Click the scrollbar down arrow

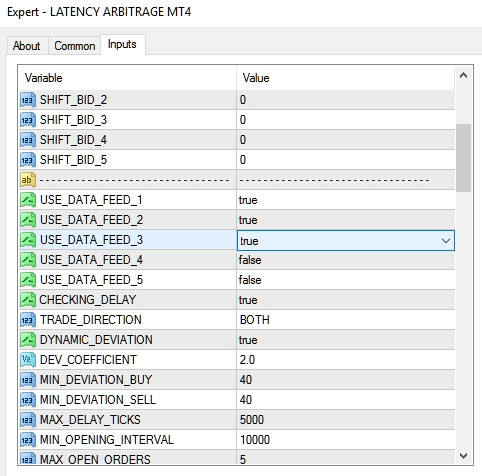463,455
